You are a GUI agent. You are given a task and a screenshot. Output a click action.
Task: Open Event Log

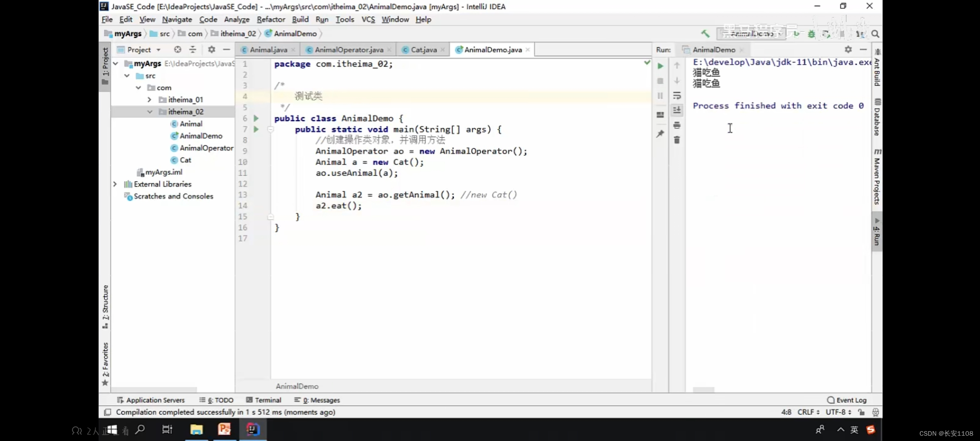tap(847, 400)
